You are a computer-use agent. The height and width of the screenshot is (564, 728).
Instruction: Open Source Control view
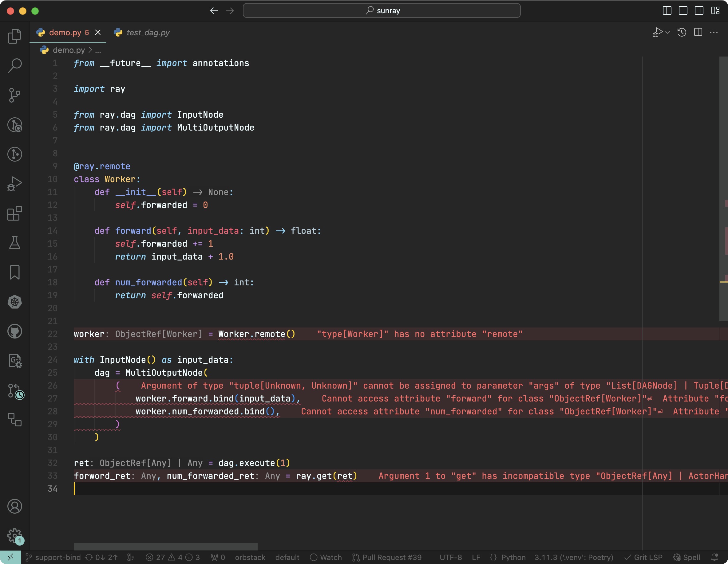pyautogui.click(x=14, y=95)
